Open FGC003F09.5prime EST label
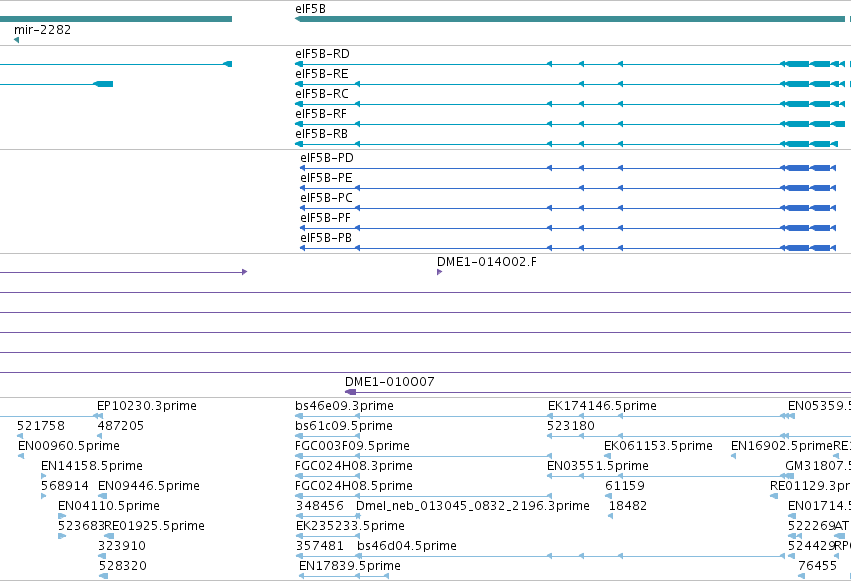Screen dimensions: 851x581 352,446
